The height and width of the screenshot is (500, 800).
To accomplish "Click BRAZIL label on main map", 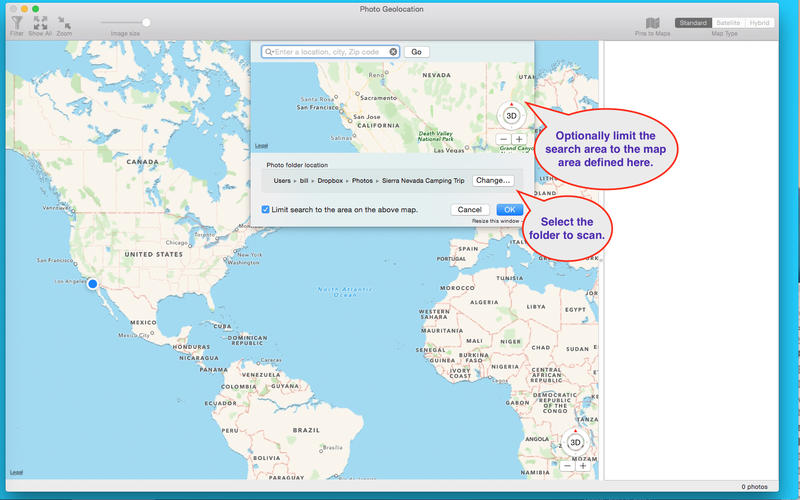I will click(x=306, y=430).
